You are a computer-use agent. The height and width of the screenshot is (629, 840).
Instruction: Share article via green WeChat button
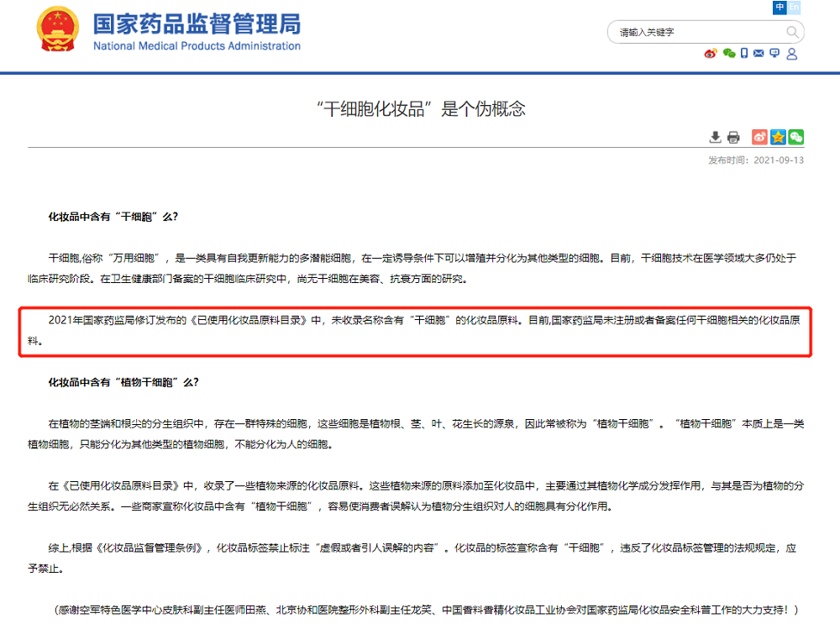[795, 137]
